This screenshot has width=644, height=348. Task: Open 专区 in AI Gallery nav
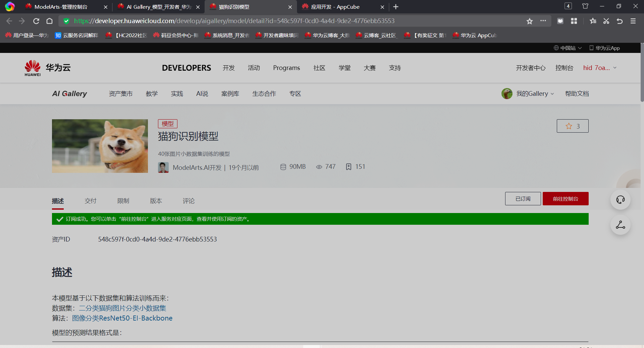[295, 94]
